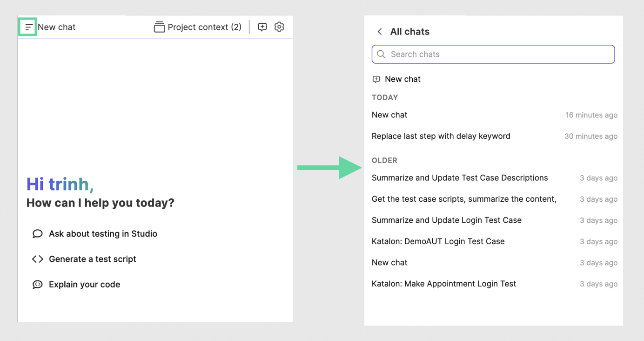Click the 16 minutes ago timestamp
The image size is (644, 341).
tap(591, 115)
